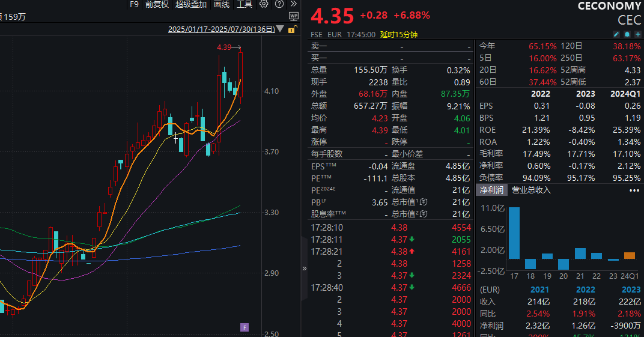644x337 pixels.
Task: Click the 延时15分钟 delay notice
Action: (x=398, y=34)
